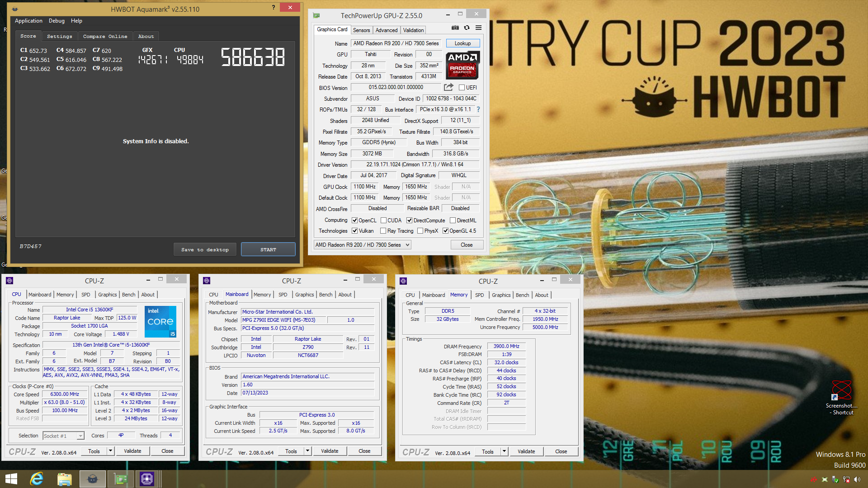Click Save to desktop in Aquamark
Image resolution: width=868 pixels, height=488 pixels.
point(205,249)
